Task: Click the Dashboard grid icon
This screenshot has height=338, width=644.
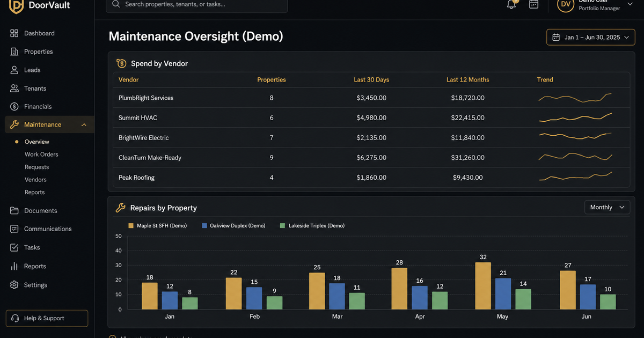Action: pos(14,33)
